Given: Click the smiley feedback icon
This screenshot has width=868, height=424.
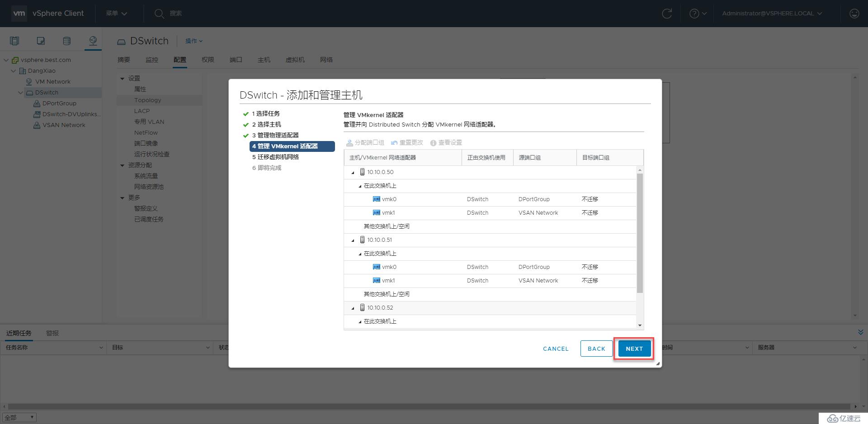Looking at the screenshot, I should (854, 14).
